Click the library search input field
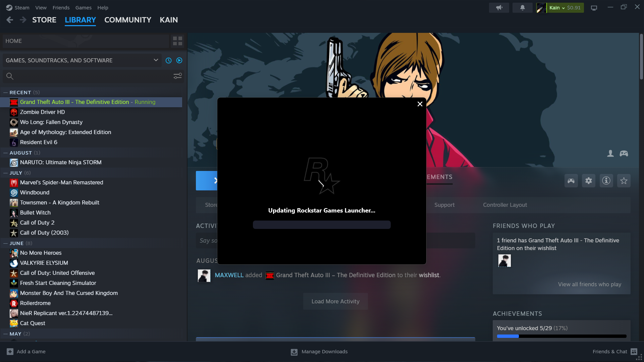Viewport: 644px width, 362px height. coord(93,76)
